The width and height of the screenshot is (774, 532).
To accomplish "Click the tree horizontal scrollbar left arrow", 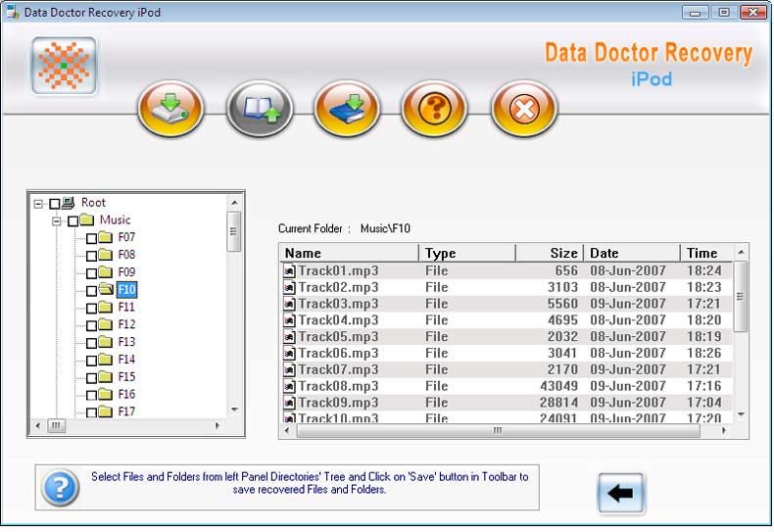I will (x=38, y=425).
